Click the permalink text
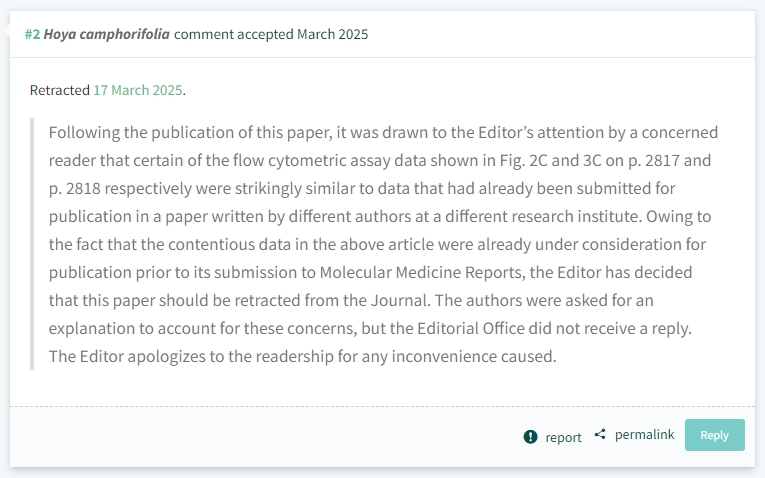 coord(644,434)
